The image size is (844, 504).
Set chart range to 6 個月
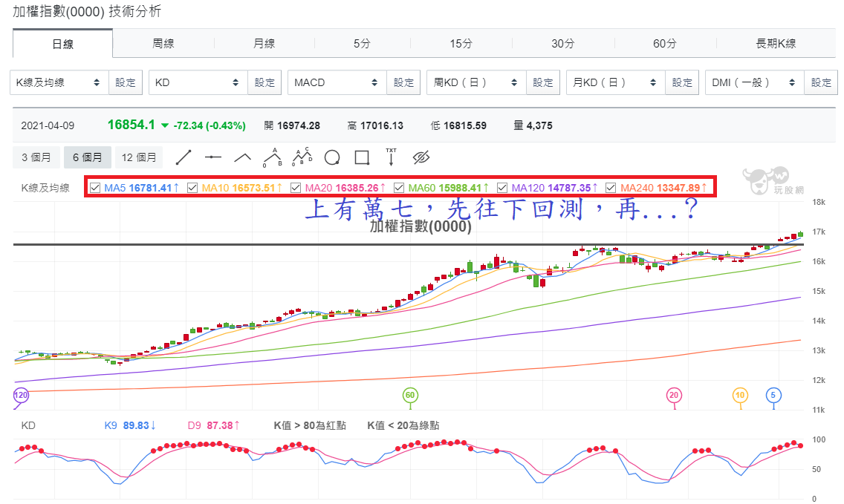(87, 157)
